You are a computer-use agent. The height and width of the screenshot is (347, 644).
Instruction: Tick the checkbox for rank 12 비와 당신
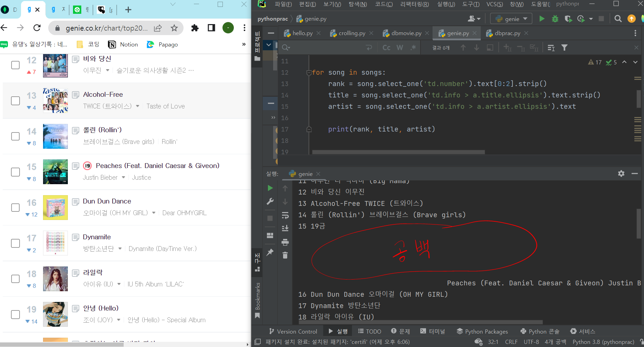[15, 65]
